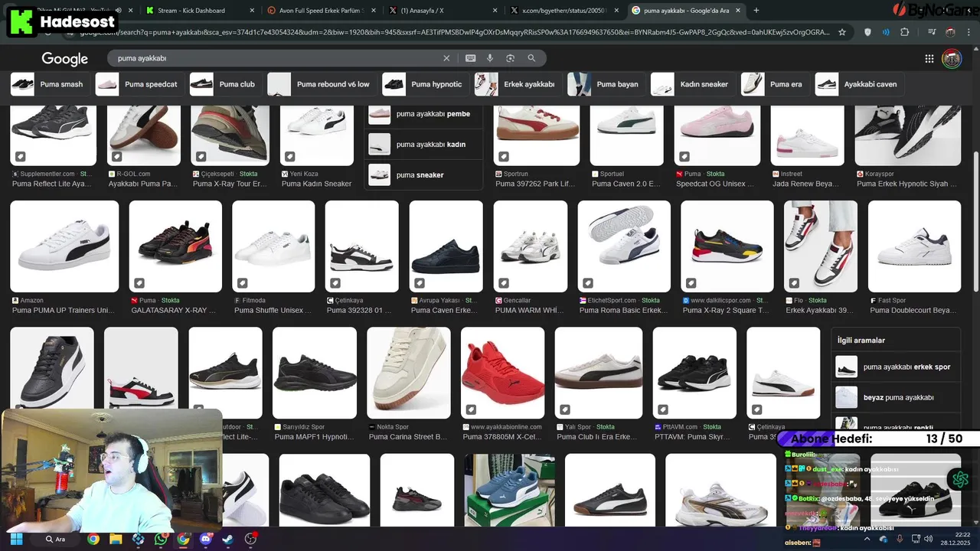Filter results by the Puma bayan chip
The image size is (980, 551).
(x=605, y=84)
